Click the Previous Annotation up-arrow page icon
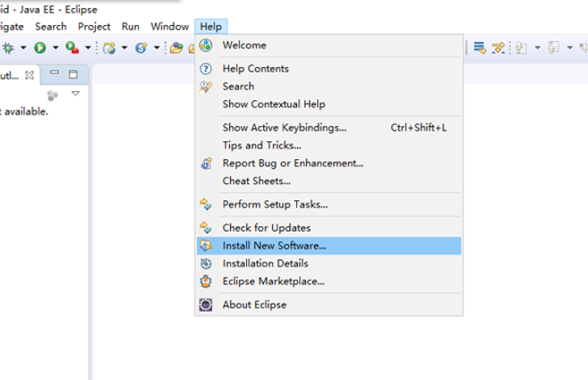The height and width of the screenshot is (380, 588). point(553,47)
